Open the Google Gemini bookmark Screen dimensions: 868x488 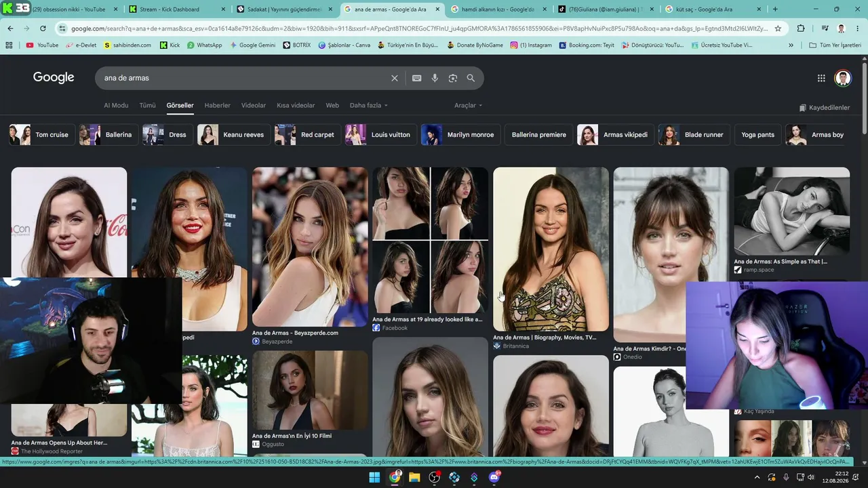pyautogui.click(x=252, y=45)
